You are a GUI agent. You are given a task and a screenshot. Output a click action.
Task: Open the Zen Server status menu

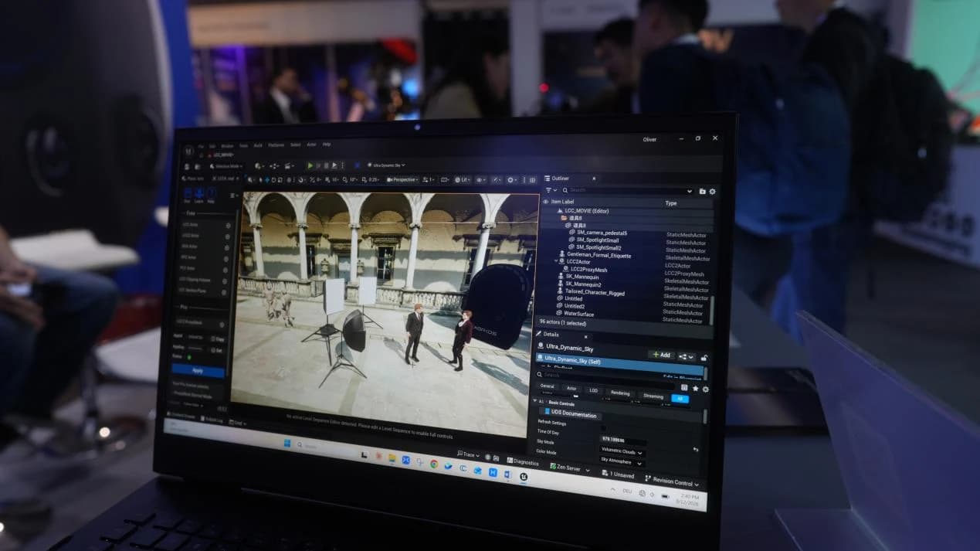click(570, 468)
